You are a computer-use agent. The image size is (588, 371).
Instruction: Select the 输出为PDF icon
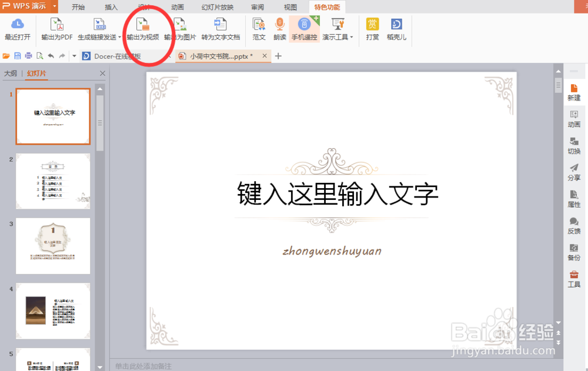(x=57, y=29)
